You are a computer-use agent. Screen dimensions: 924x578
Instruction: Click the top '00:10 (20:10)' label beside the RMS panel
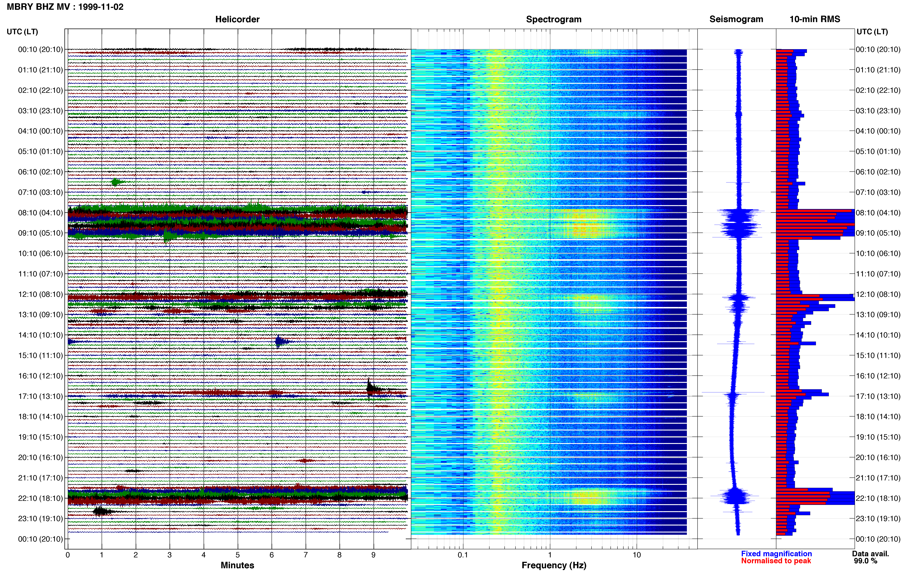pos(878,49)
